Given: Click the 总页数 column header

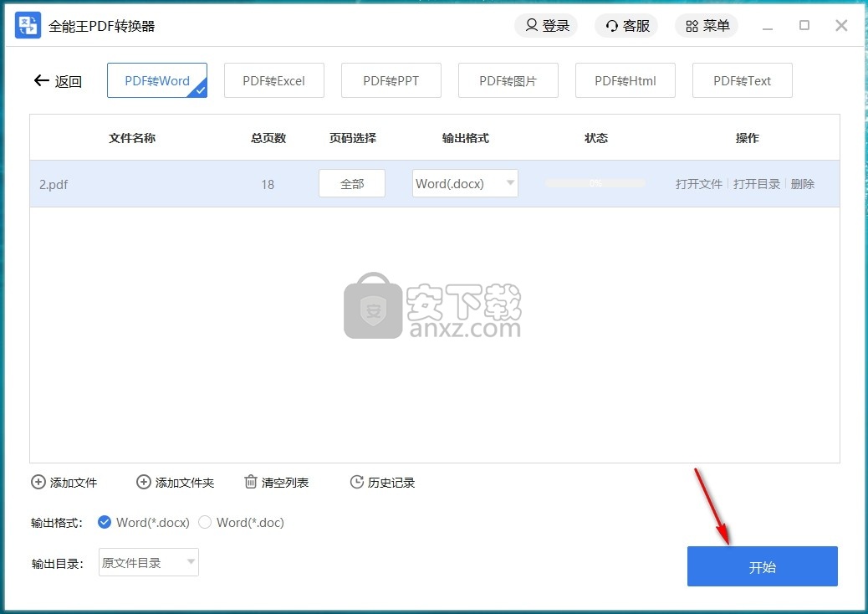Looking at the screenshot, I should (x=268, y=138).
